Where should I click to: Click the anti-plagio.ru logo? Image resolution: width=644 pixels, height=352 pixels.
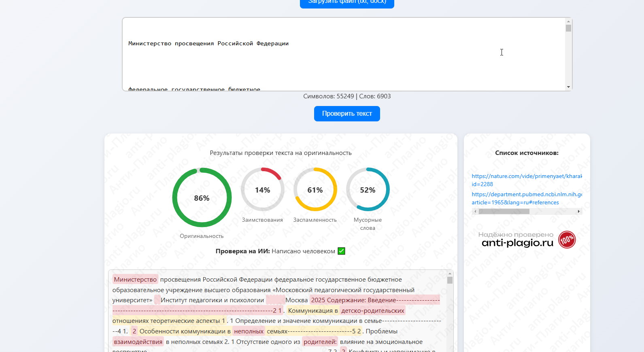(x=517, y=243)
